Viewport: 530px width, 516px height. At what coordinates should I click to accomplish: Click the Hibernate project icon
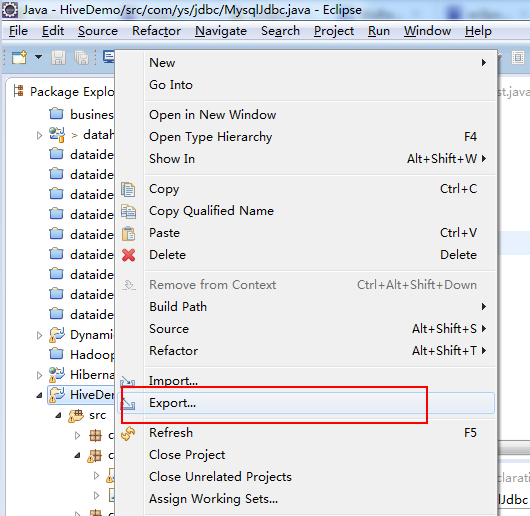pyautogui.click(x=57, y=375)
